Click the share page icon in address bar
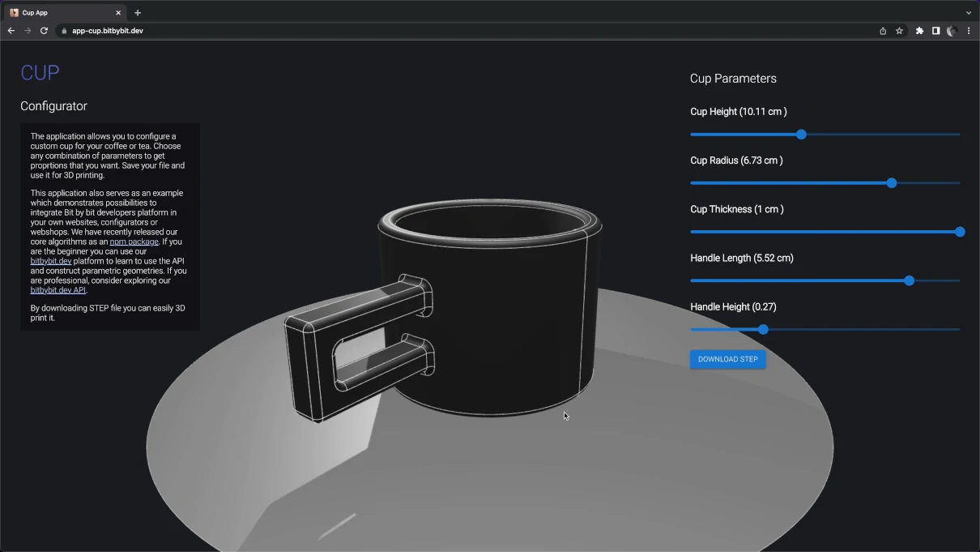 [883, 31]
